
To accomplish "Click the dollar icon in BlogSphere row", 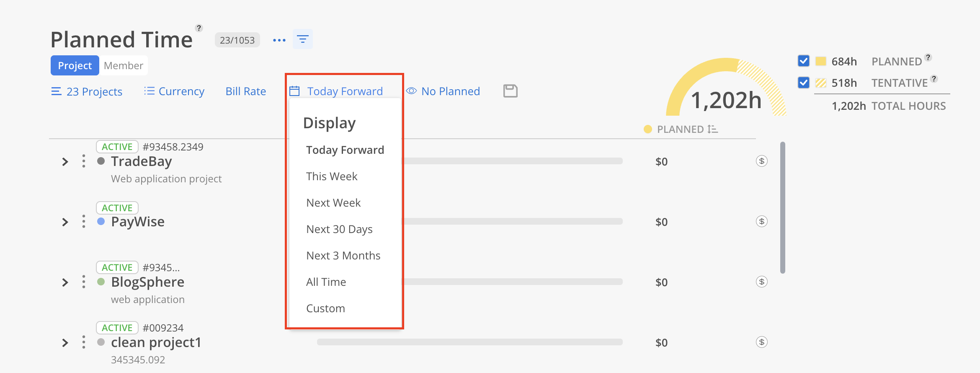I will click(761, 282).
